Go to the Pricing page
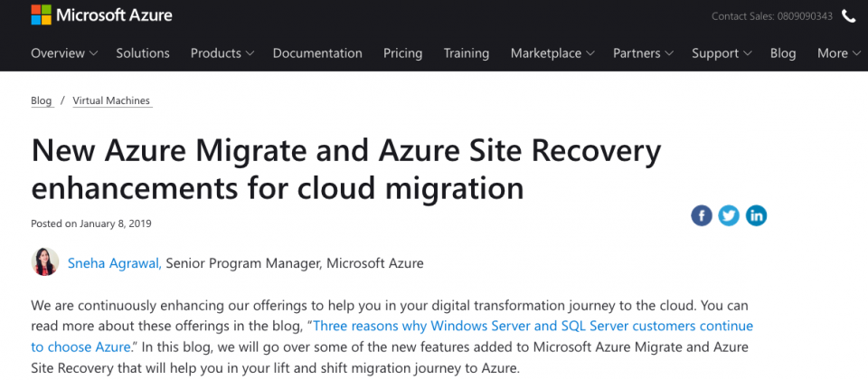The image size is (868, 380). [403, 53]
